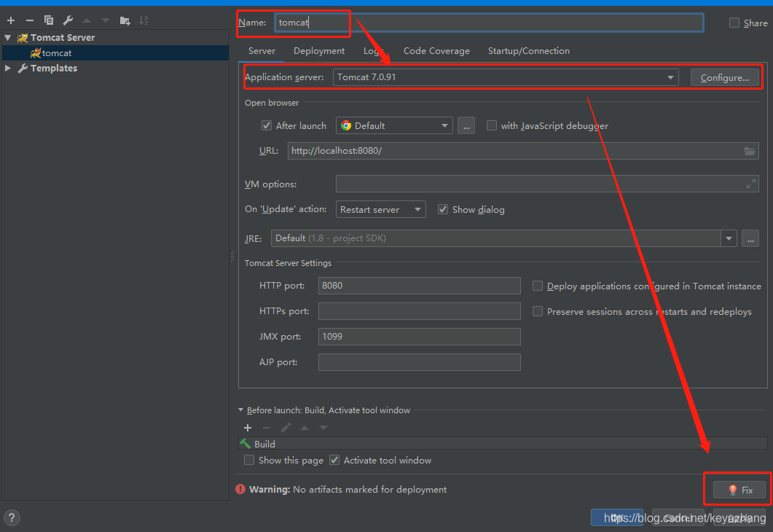This screenshot has height=532, width=773.
Task: Collapse the Tomcat Server tree node
Action: [x=8, y=37]
